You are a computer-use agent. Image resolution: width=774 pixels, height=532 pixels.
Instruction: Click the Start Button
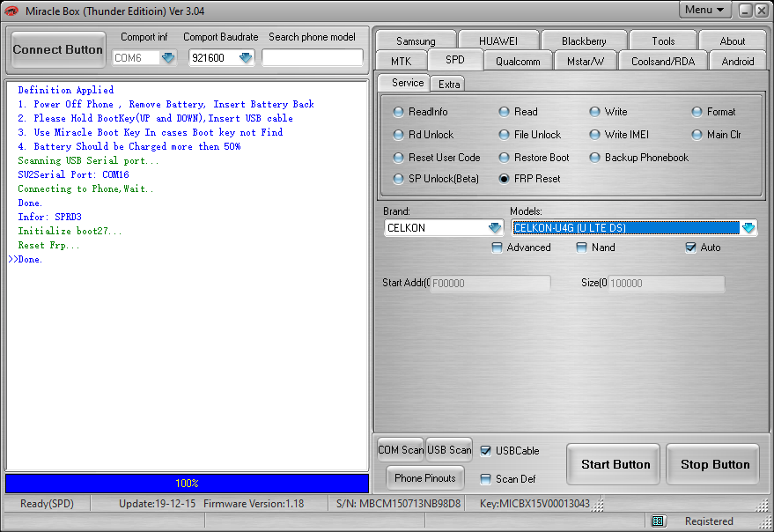click(x=615, y=464)
